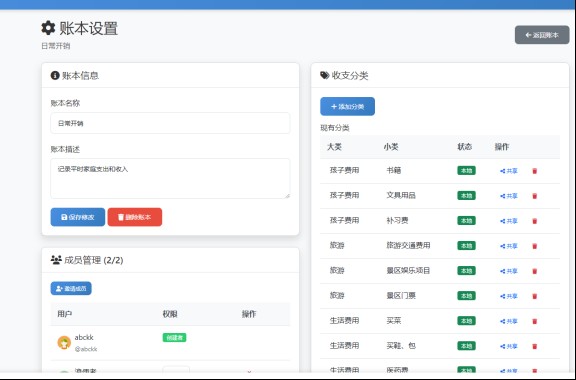Screen dimensions: 576x380
Task: Click the 添加分类 button
Action: click(348, 106)
